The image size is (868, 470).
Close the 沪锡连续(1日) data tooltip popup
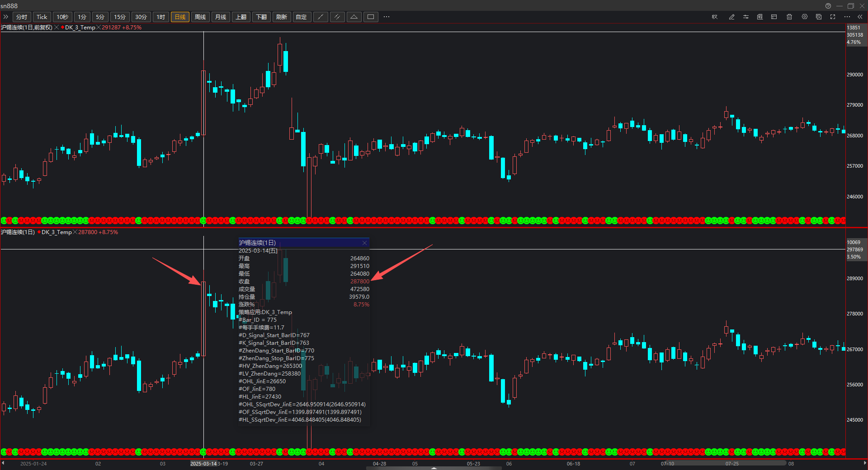click(364, 243)
